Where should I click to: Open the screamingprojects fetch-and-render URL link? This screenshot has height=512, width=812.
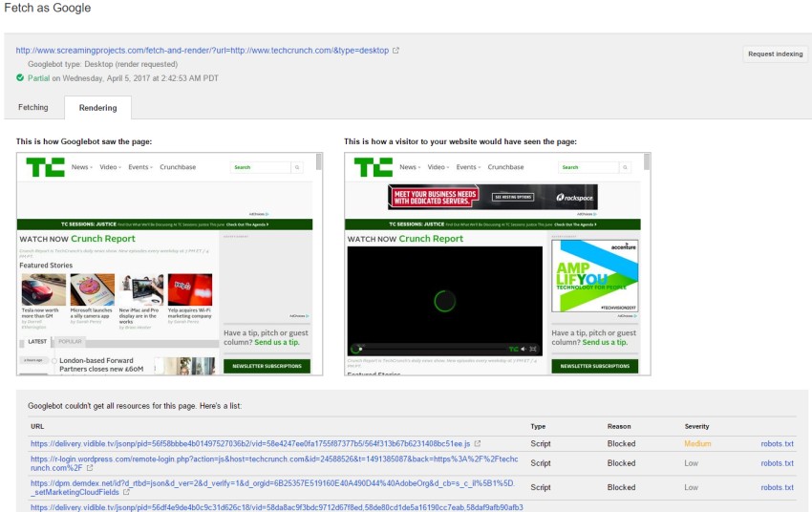[x=202, y=51]
